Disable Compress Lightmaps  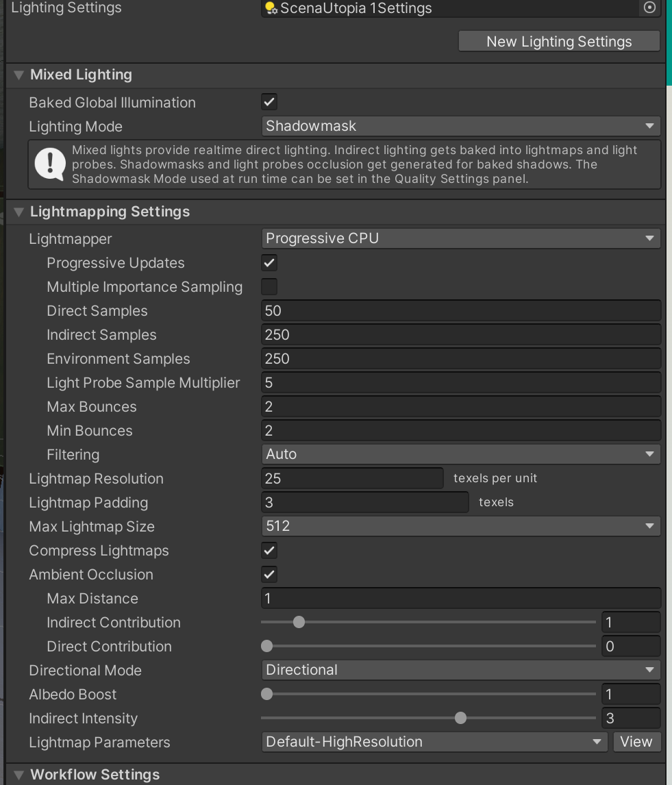coord(269,550)
